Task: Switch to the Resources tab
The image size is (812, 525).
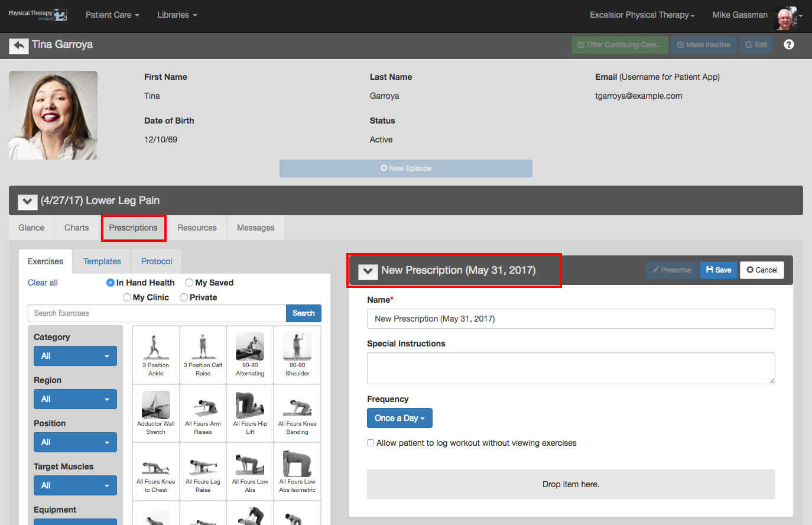Action: [x=197, y=228]
